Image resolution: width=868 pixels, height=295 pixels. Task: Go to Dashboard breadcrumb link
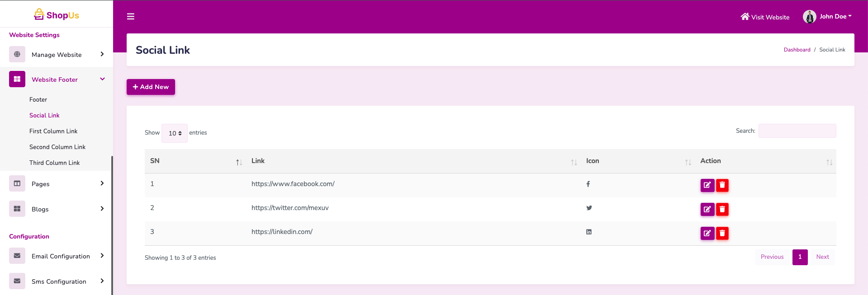pos(797,50)
